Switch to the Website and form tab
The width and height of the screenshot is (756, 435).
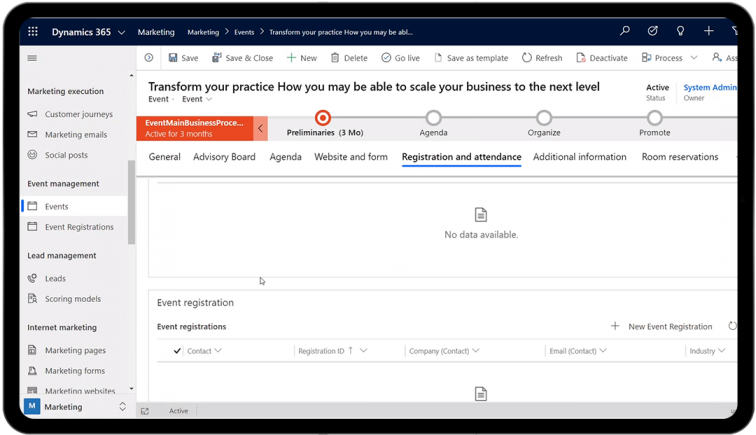coord(351,157)
